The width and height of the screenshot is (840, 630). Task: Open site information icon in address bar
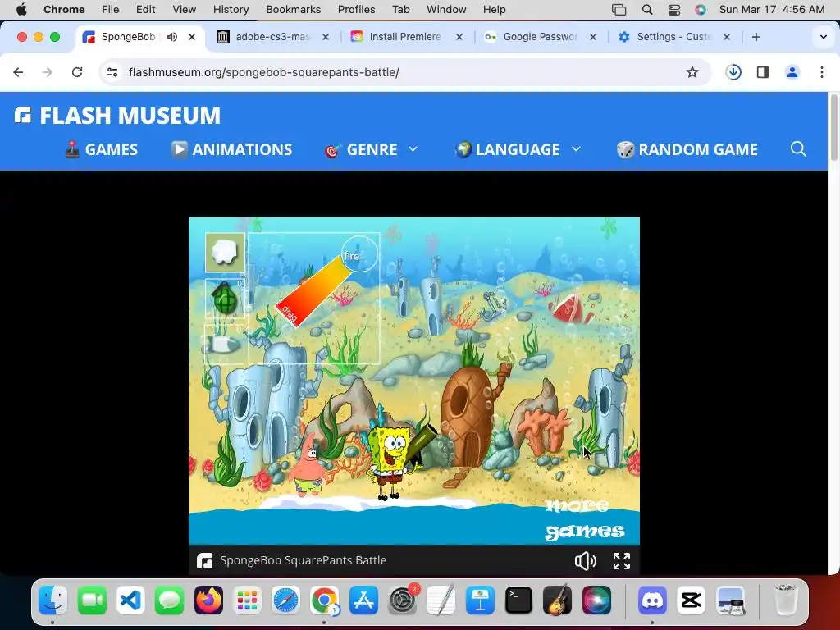point(112,72)
